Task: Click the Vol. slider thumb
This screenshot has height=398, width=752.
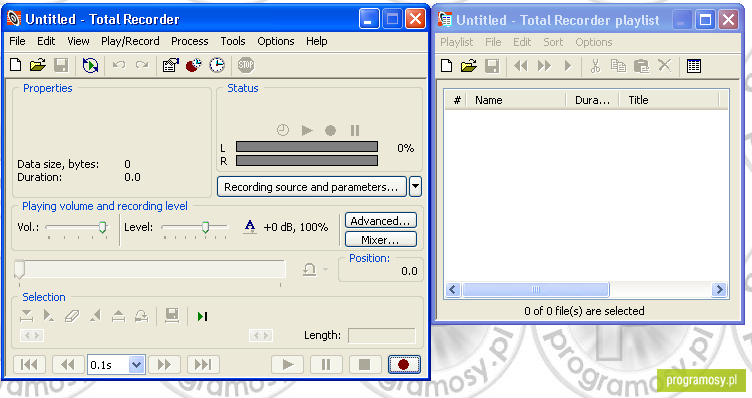Action: 103,227
